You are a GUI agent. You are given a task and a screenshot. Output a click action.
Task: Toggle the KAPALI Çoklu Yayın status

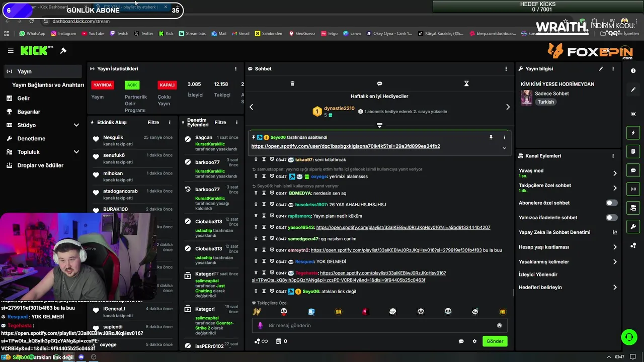click(x=167, y=85)
